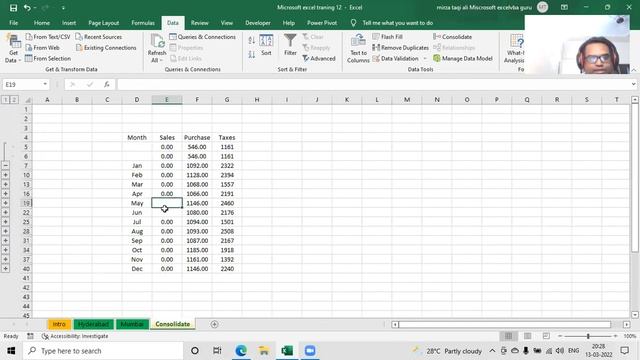Screen dimensions: 640x360
Task: Expand the Dec outline group in row 40
Action: [x=5, y=269]
